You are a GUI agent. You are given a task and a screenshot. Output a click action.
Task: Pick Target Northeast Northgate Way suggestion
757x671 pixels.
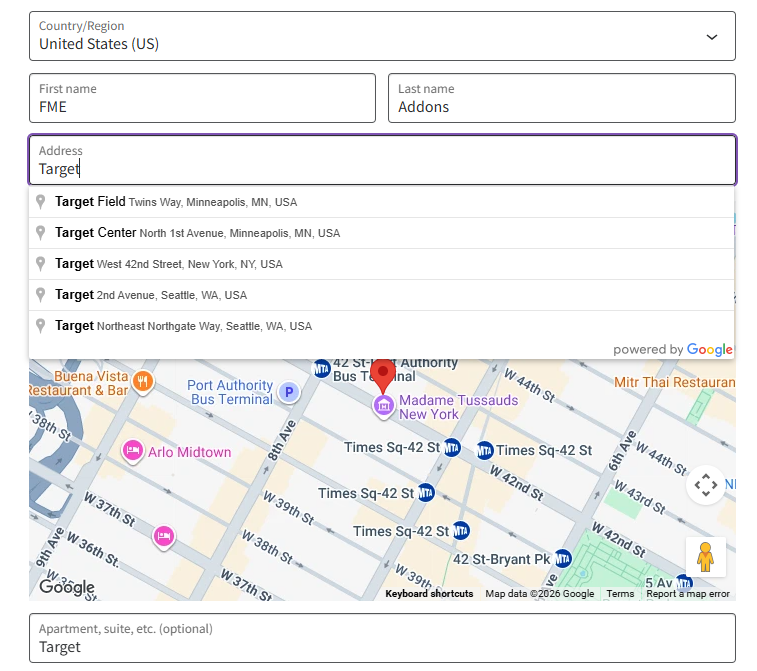[x=381, y=326]
